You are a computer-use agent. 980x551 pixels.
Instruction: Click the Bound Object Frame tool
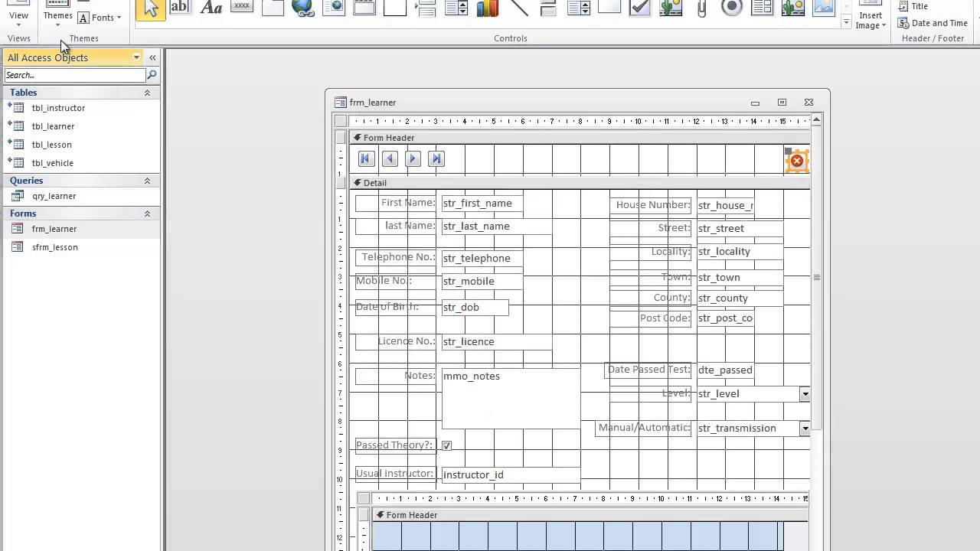point(793,8)
